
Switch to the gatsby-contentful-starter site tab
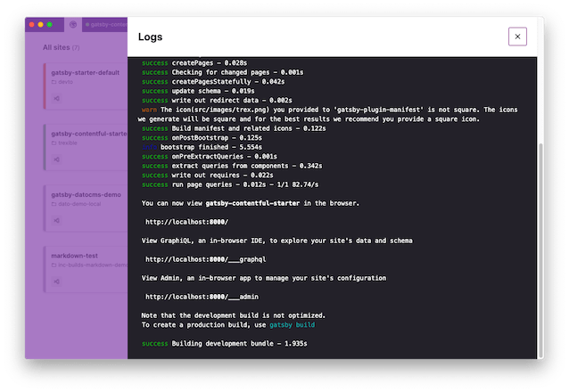[105, 25]
